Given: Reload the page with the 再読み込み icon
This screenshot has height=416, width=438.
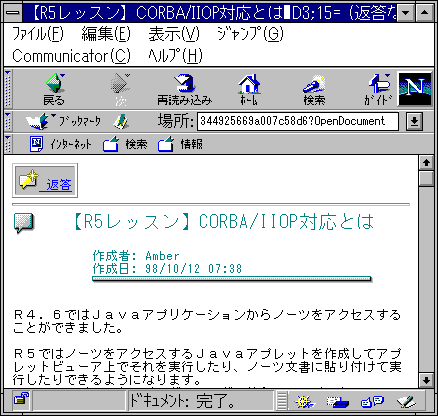Looking at the screenshot, I should pyautogui.click(x=184, y=89).
